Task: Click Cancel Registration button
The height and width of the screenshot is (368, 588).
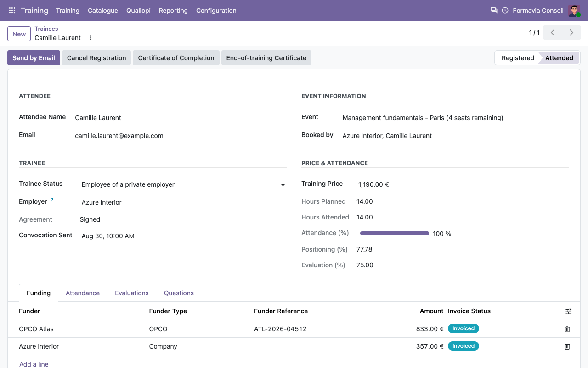Action: 96,58
